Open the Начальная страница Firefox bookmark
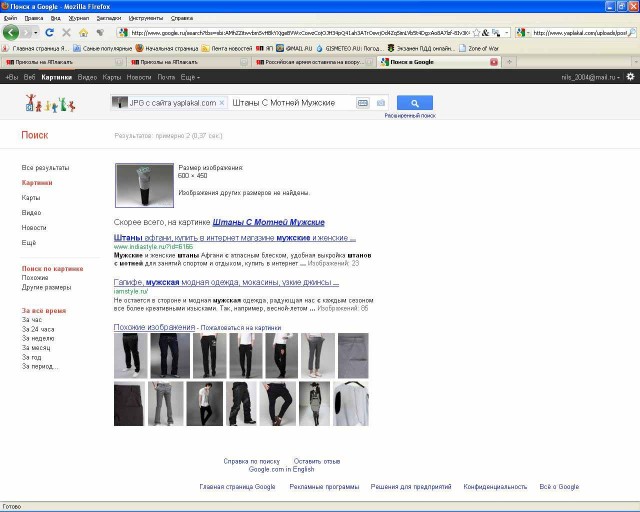640x512 pixels. click(x=167, y=48)
